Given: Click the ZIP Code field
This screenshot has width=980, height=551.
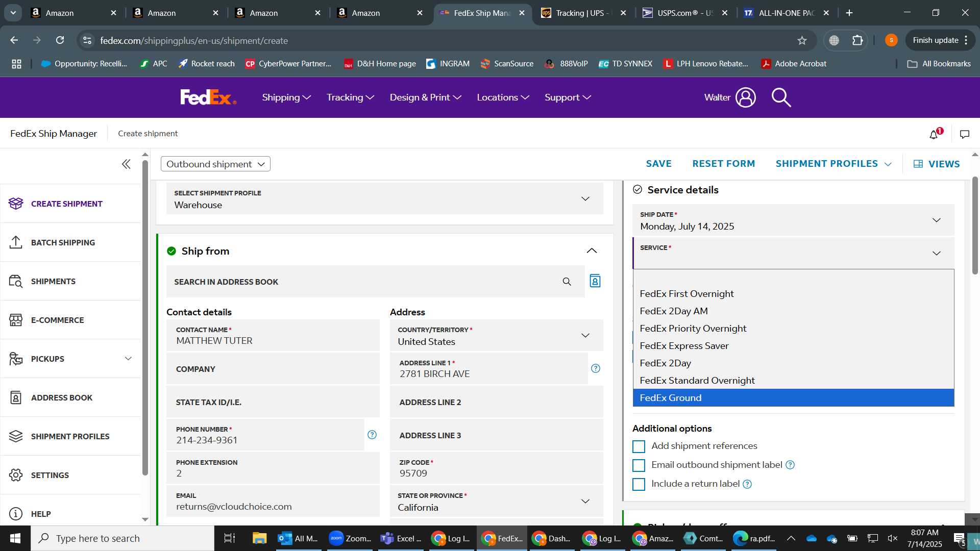Looking at the screenshot, I should 496,468.
